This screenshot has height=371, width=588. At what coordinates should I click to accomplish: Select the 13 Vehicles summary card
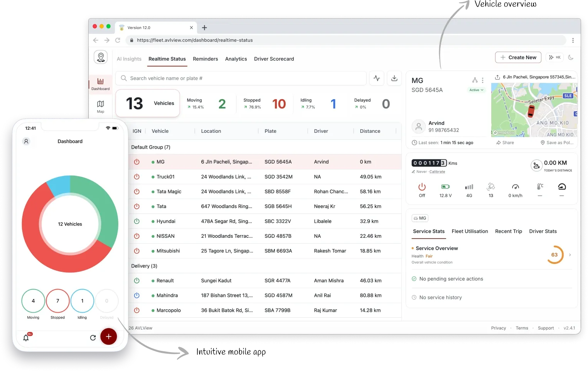coord(148,103)
